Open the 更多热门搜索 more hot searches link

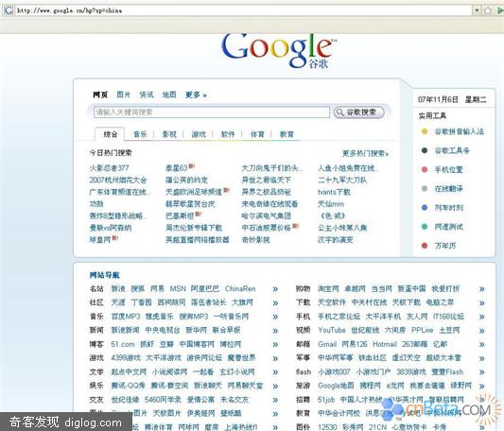[x=365, y=153]
